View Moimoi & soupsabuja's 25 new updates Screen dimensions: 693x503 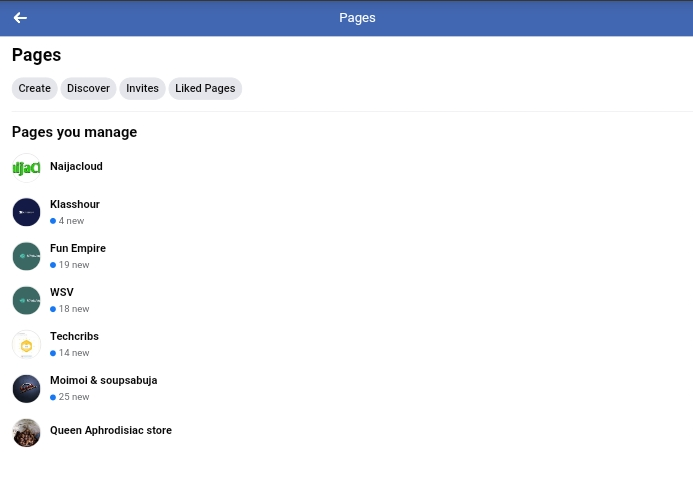click(70, 397)
